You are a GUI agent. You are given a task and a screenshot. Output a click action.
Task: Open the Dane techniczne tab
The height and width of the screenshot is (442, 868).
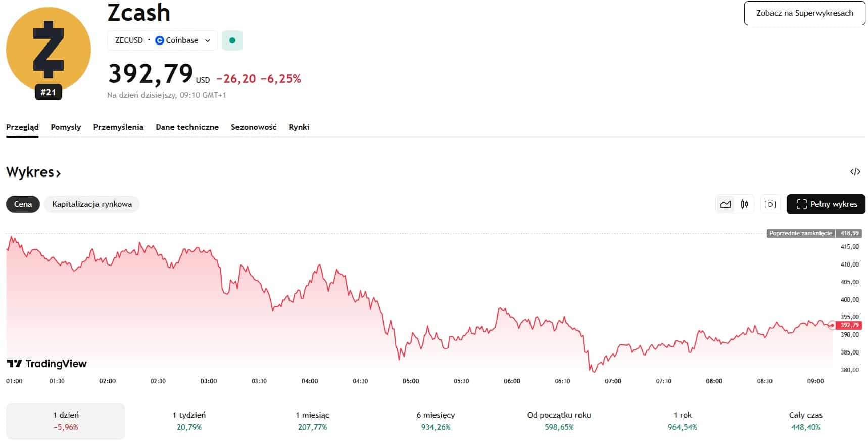[187, 127]
